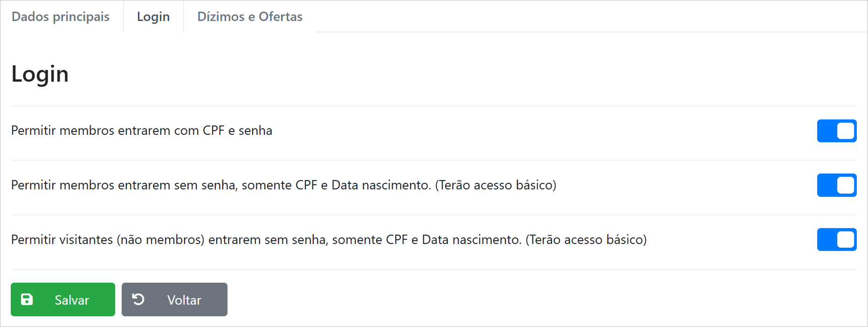Click "(Terão acesso básico)" in the members row
Image resolution: width=868 pixels, height=327 pixels.
click(x=496, y=185)
